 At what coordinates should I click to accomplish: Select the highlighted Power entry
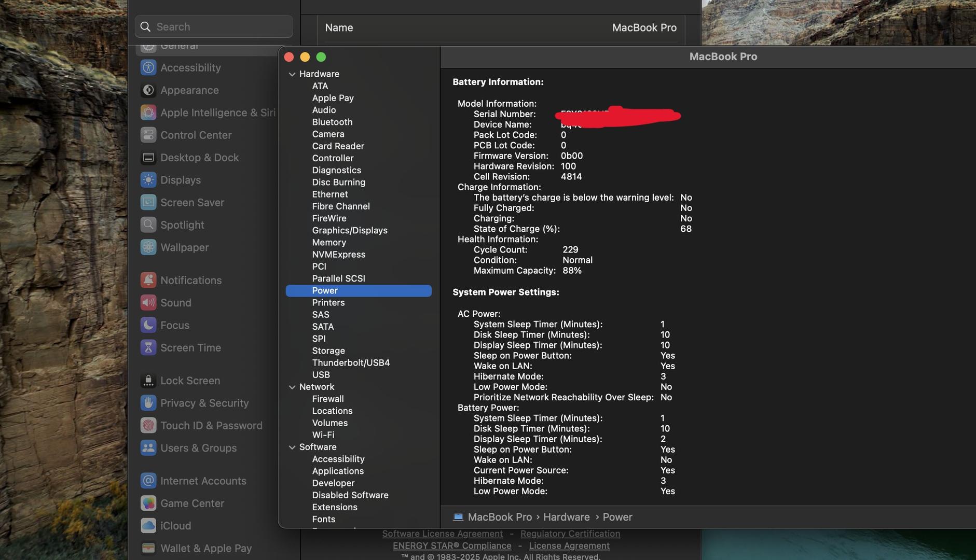pyautogui.click(x=359, y=291)
